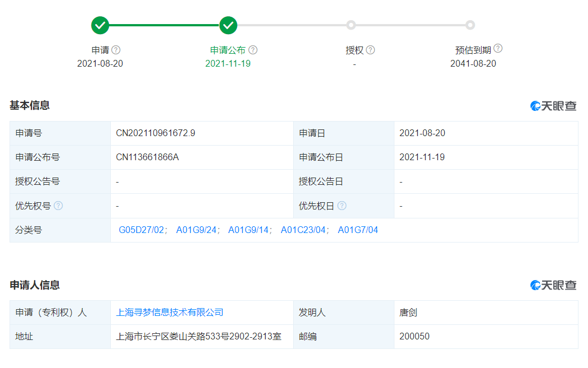588x368 pixels.
Task: Open the 上海寻梦信息技术有限公司 company link
Action: (170, 313)
